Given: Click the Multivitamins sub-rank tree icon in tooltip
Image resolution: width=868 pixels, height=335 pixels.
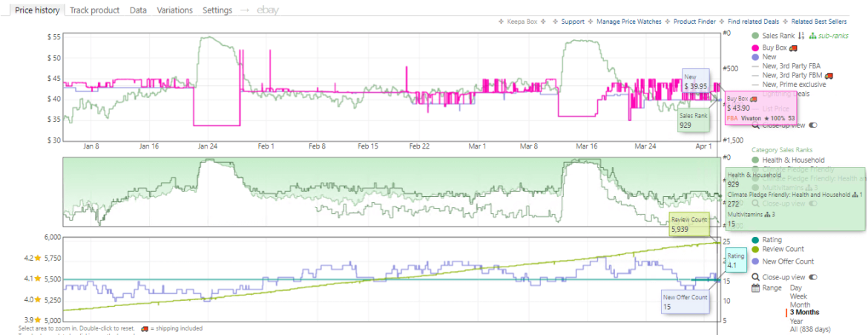Looking at the screenshot, I should [769, 214].
